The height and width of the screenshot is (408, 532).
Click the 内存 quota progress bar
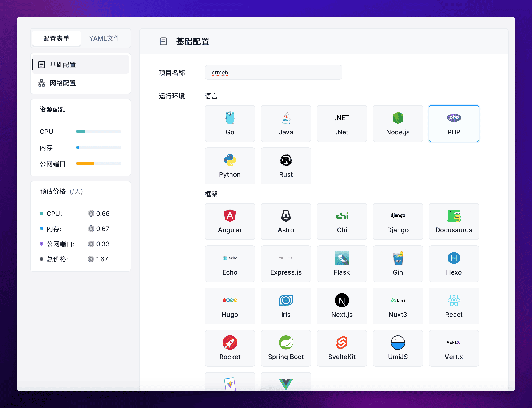click(99, 147)
